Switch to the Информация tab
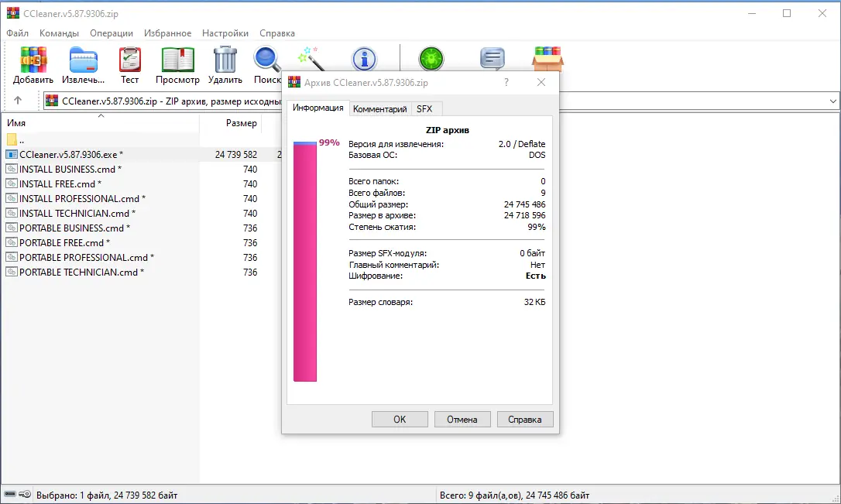 (318, 108)
